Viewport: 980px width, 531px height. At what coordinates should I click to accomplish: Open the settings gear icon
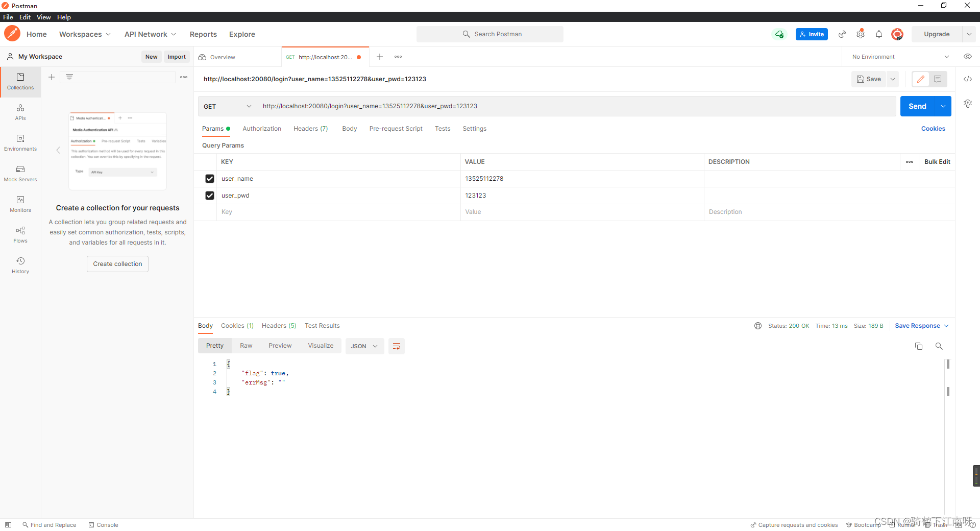[x=861, y=34]
